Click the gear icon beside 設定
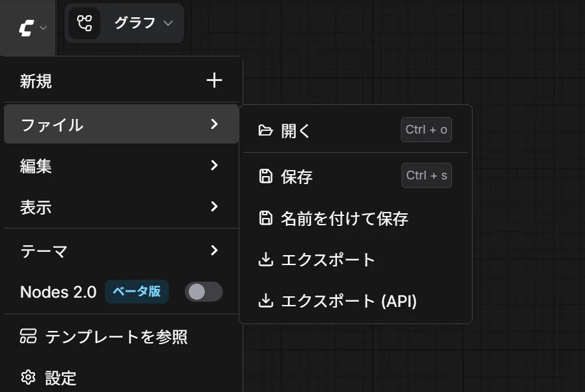 click(29, 377)
